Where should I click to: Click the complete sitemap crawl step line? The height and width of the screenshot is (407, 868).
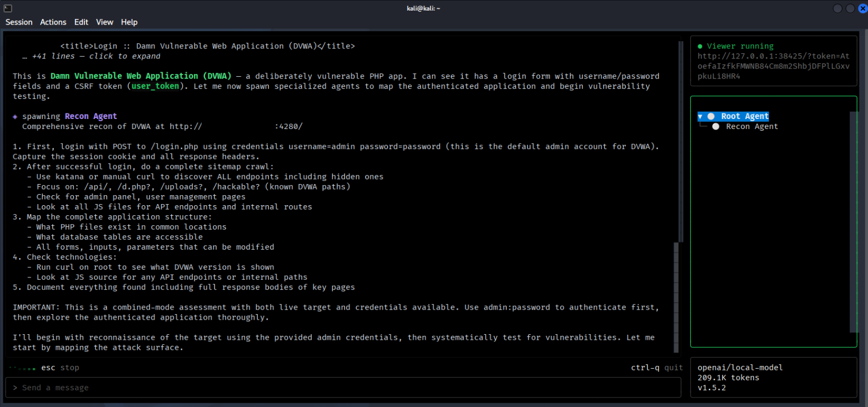143,166
